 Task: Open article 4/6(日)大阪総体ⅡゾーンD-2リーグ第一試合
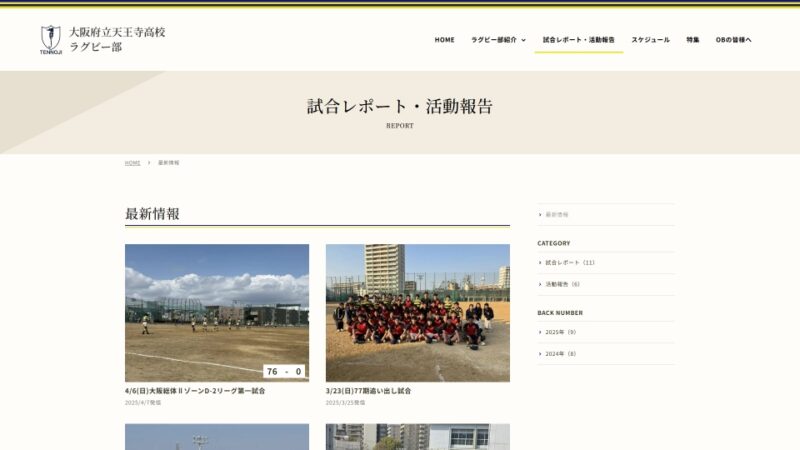195,391
